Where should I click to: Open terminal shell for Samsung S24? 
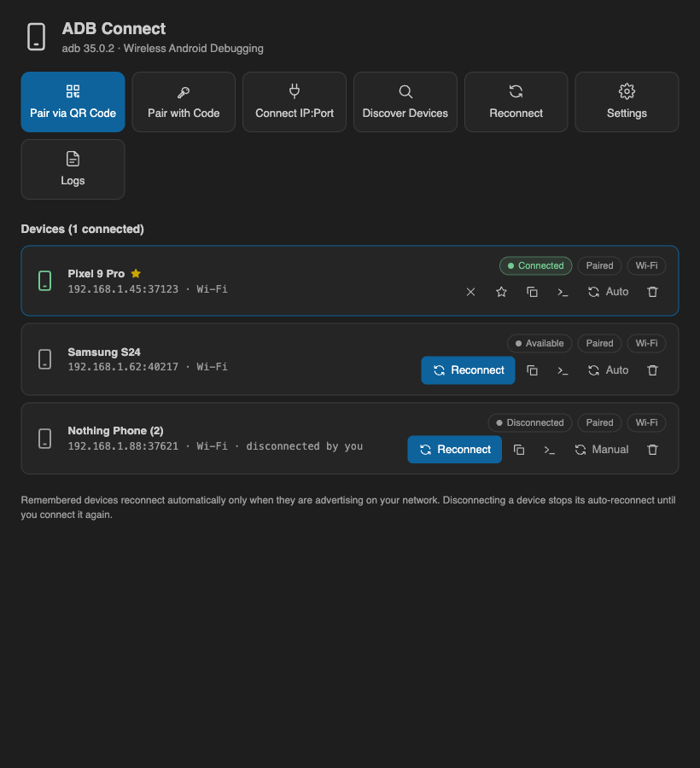tap(563, 370)
